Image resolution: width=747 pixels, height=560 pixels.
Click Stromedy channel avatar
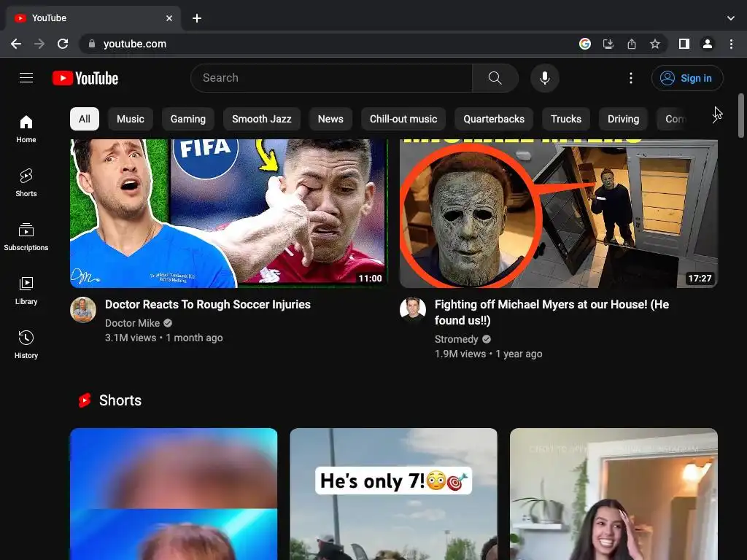tap(413, 309)
